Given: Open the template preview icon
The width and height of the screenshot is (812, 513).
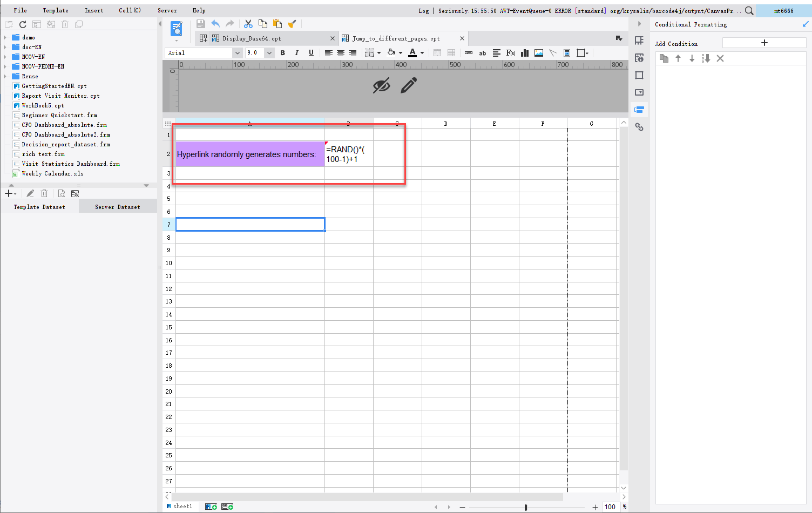Looking at the screenshot, I should click(177, 28).
